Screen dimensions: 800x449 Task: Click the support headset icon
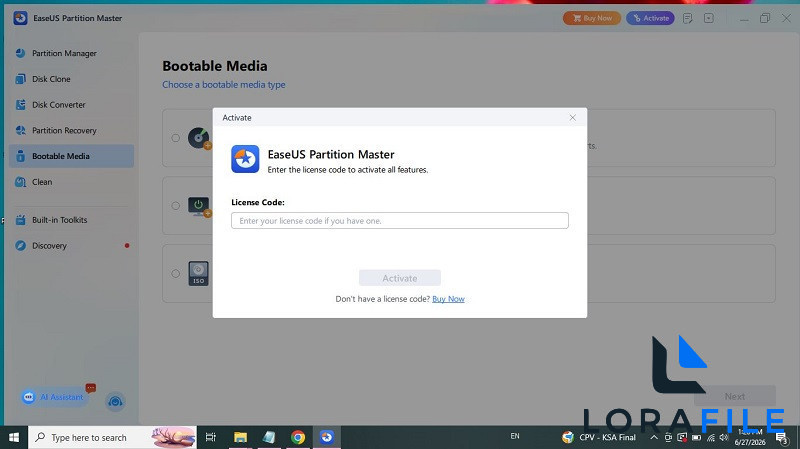[115, 402]
